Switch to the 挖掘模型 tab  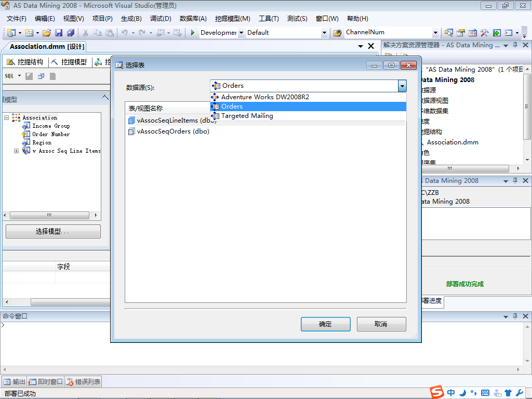70,62
